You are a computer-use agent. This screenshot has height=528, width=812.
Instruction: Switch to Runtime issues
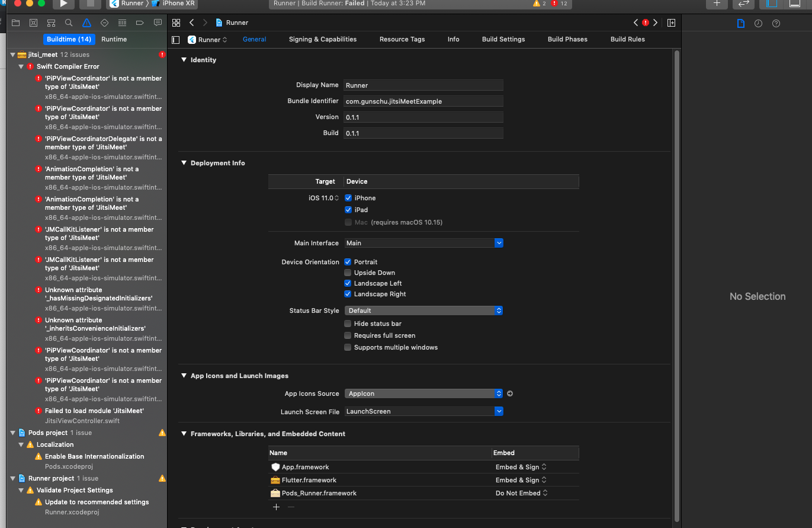click(x=114, y=39)
